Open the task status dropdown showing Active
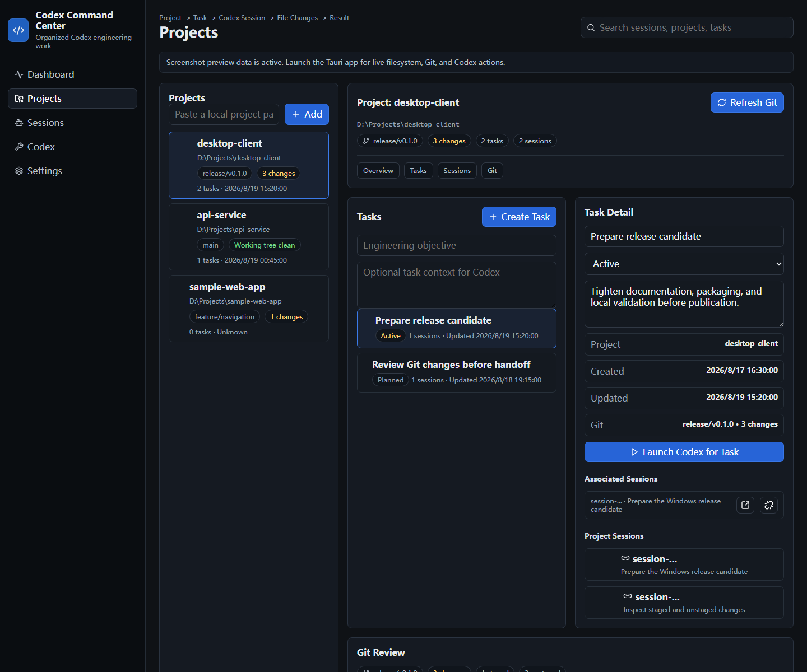 [684, 264]
